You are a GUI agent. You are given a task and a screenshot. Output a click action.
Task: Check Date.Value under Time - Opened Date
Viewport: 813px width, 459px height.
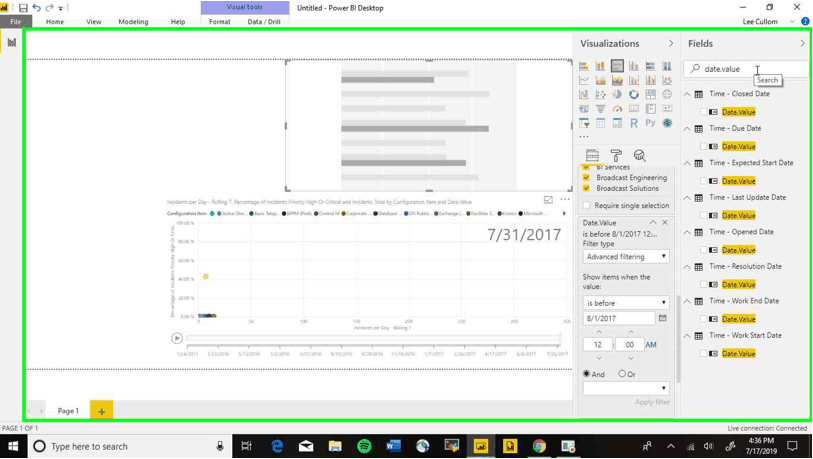coord(703,250)
